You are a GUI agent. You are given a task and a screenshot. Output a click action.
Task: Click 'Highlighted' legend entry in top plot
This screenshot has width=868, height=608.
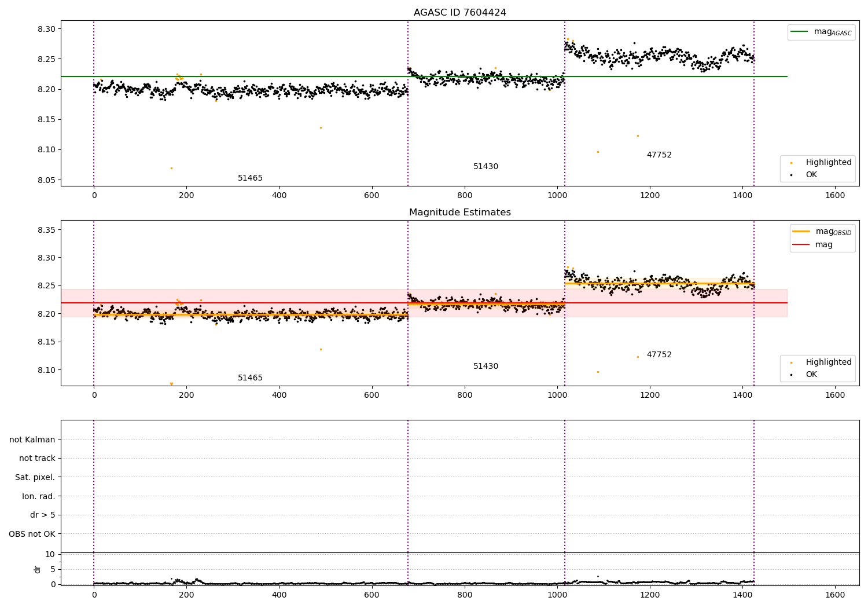tap(821, 163)
